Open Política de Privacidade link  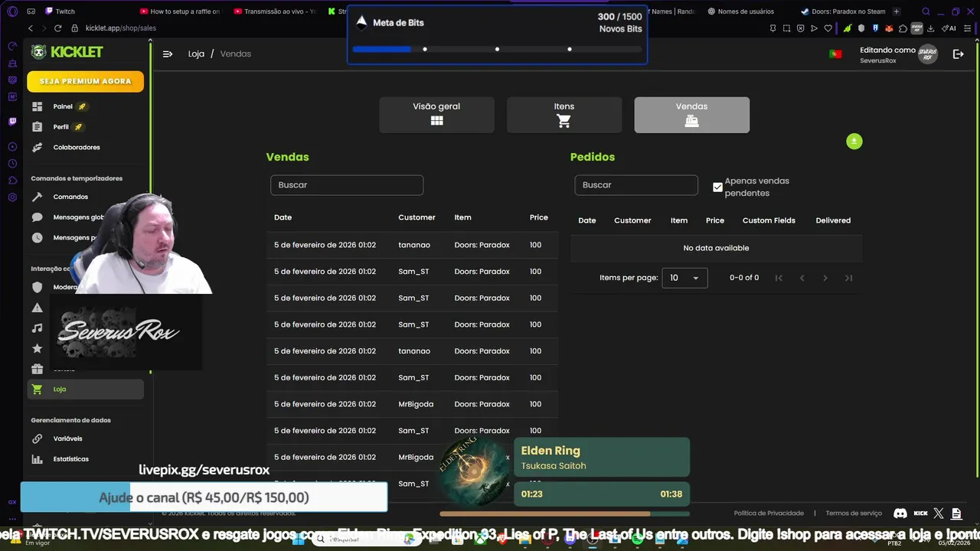coord(769,514)
